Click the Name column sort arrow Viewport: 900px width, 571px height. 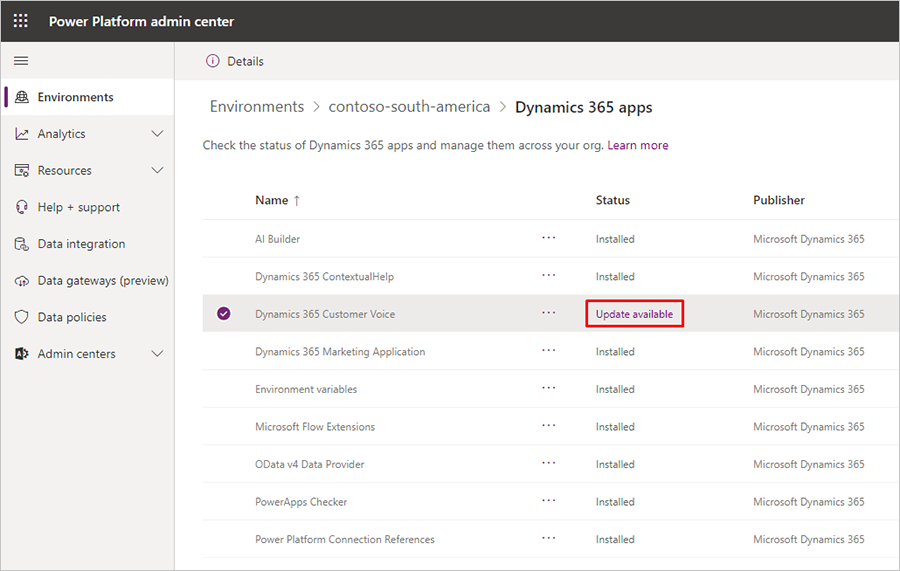click(297, 200)
